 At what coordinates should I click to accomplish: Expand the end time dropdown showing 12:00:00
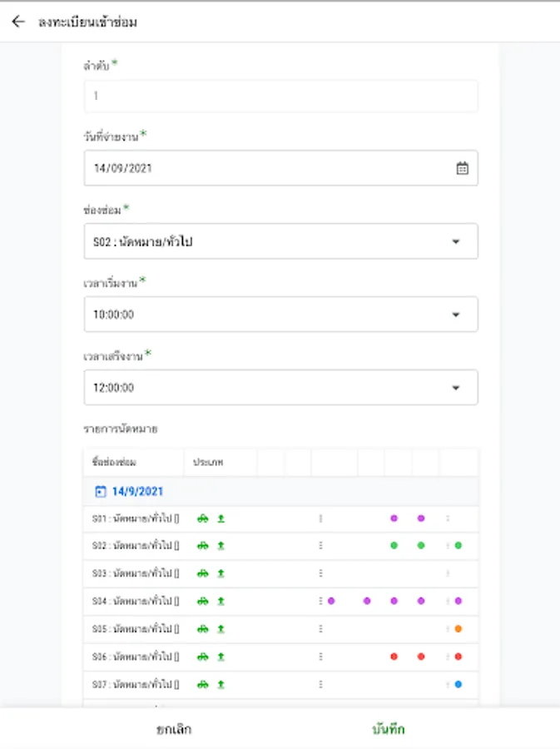(281, 388)
